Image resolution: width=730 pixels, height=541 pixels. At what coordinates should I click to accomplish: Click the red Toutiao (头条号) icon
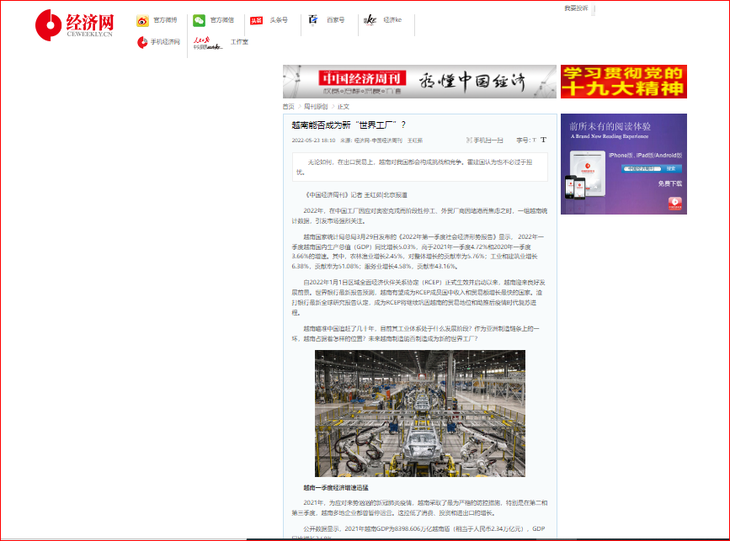click(257, 20)
